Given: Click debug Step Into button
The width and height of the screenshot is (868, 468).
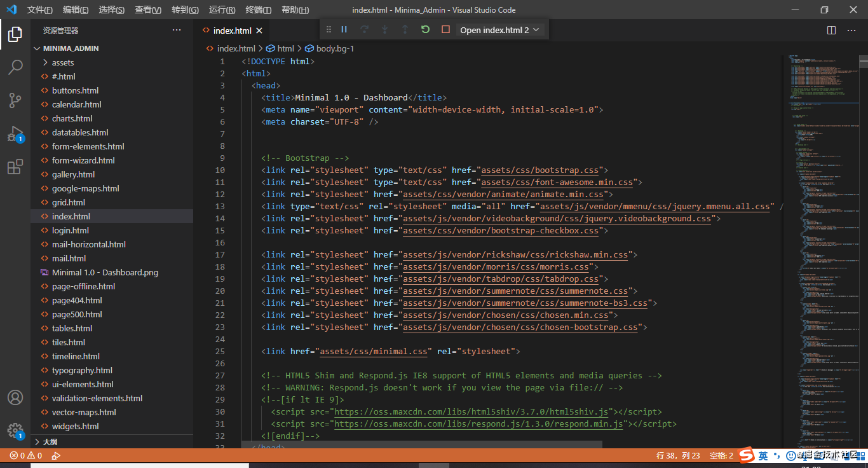Looking at the screenshot, I should pyautogui.click(x=384, y=29).
